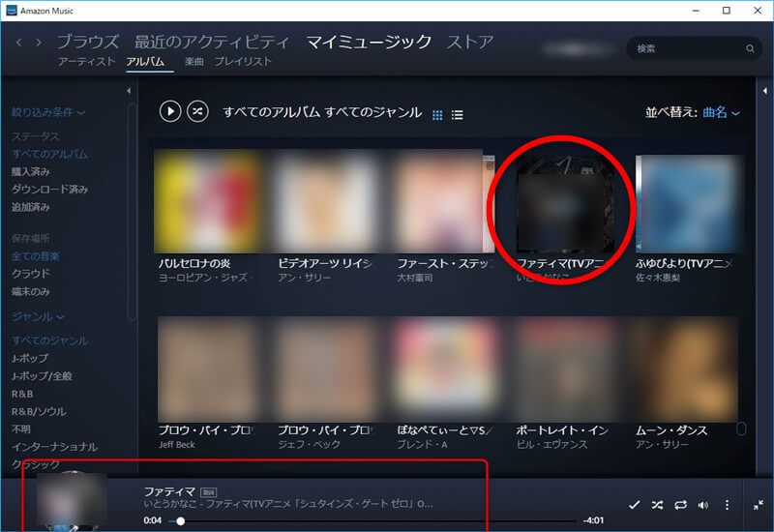The image size is (774, 532).
Task: Switch to プレイリスト sub-tab
Action: (243, 62)
